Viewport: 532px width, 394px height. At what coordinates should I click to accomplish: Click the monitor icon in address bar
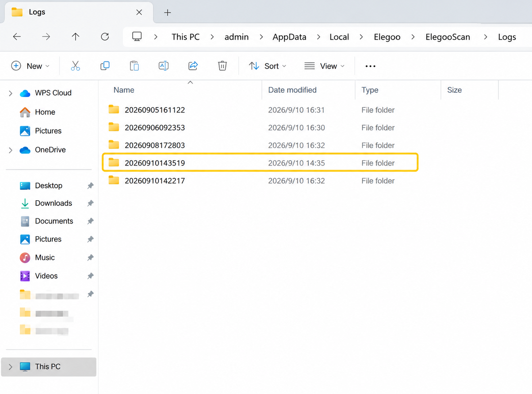tap(137, 36)
